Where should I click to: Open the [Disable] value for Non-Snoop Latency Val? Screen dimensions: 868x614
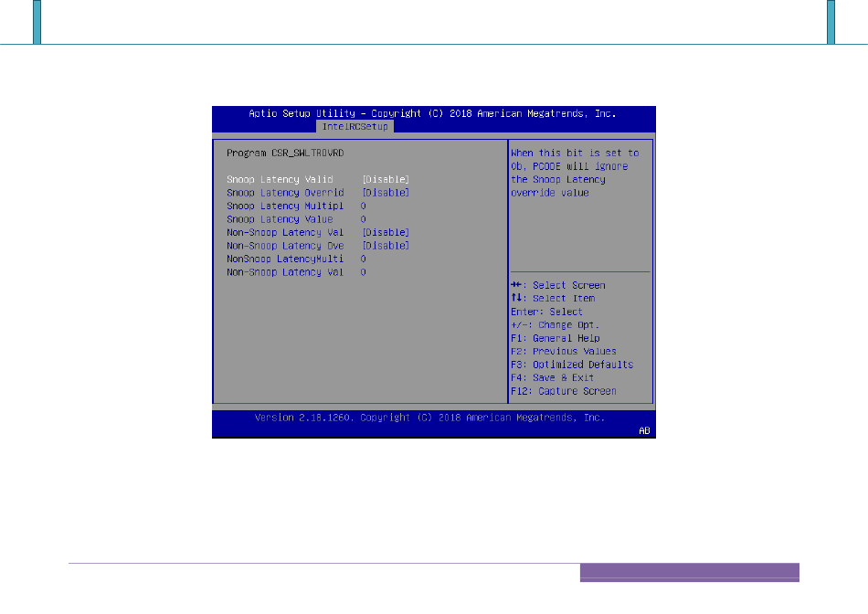click(386, 232)
